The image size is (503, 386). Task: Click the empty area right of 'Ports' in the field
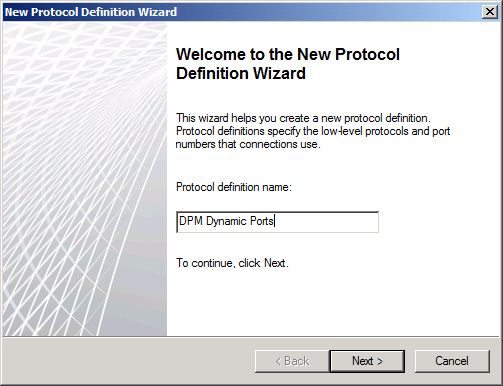pos(326,222)
